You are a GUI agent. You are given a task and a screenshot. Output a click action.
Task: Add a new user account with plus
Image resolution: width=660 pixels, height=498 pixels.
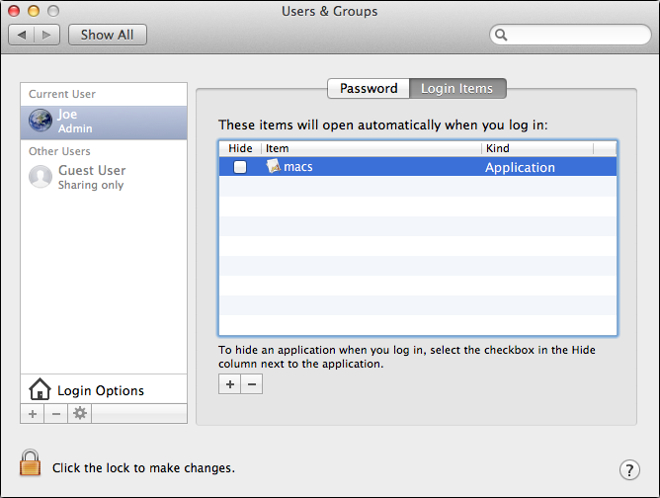click(32, 414)
